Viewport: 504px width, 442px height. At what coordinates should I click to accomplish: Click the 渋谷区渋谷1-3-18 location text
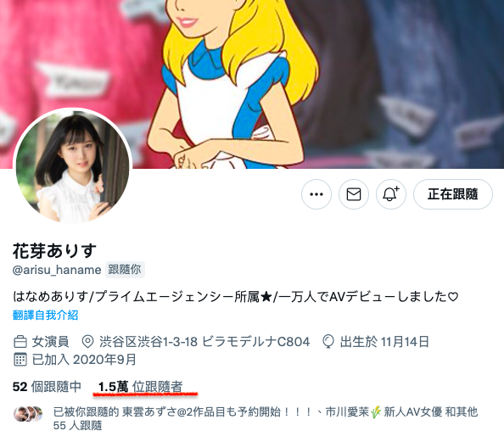pyautogui.click(x=204, y=342)
